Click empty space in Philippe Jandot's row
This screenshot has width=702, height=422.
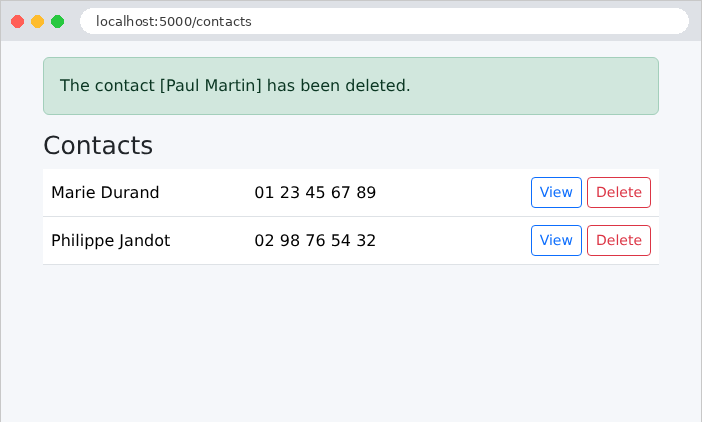[452, 240]
